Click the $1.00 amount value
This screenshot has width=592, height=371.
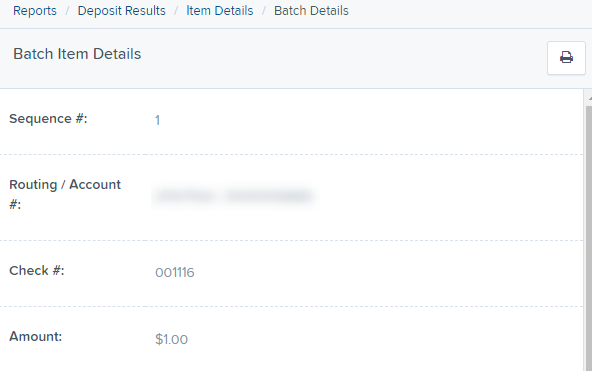[171, 339]
